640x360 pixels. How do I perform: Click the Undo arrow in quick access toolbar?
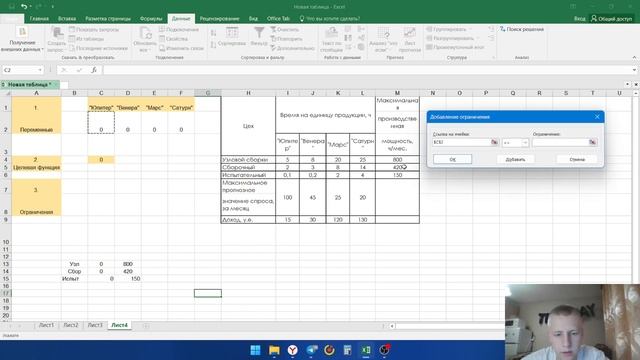coord(24,7)
